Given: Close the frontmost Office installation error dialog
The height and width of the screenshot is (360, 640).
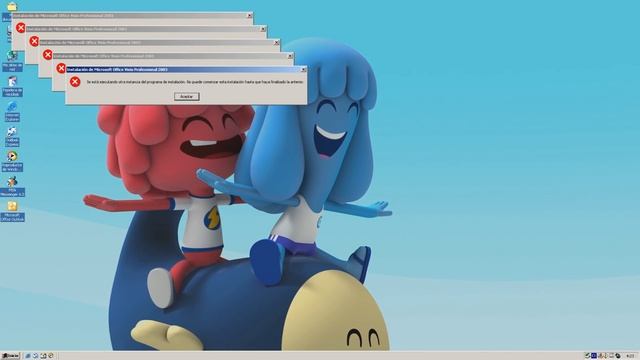Looking at the screenshot, I should [x=303, y=70].
